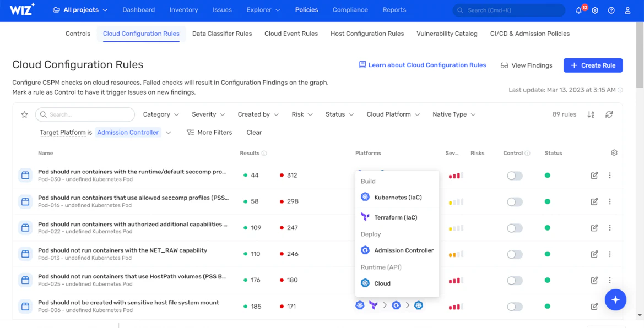This screenshot has width=644, height=328.
Task: Click the star favorites filter icon
Action: [24, 114]
